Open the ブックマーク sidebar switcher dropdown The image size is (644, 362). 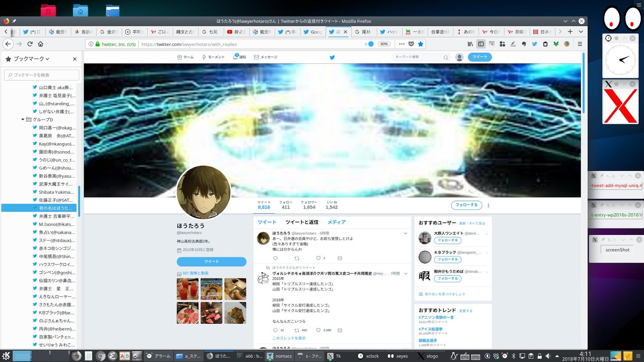click(x=31, y=59)
